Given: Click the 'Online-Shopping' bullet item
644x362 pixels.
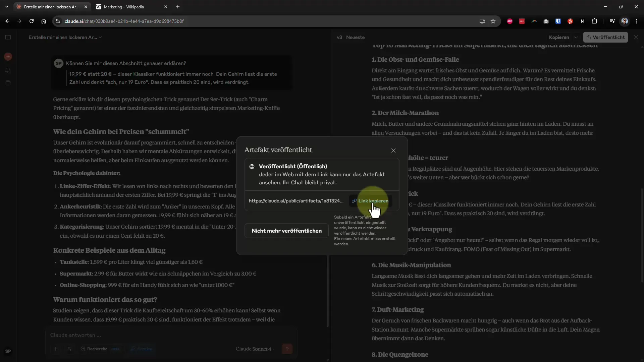Looking at the screenshot, I should (x=147, y=285).
